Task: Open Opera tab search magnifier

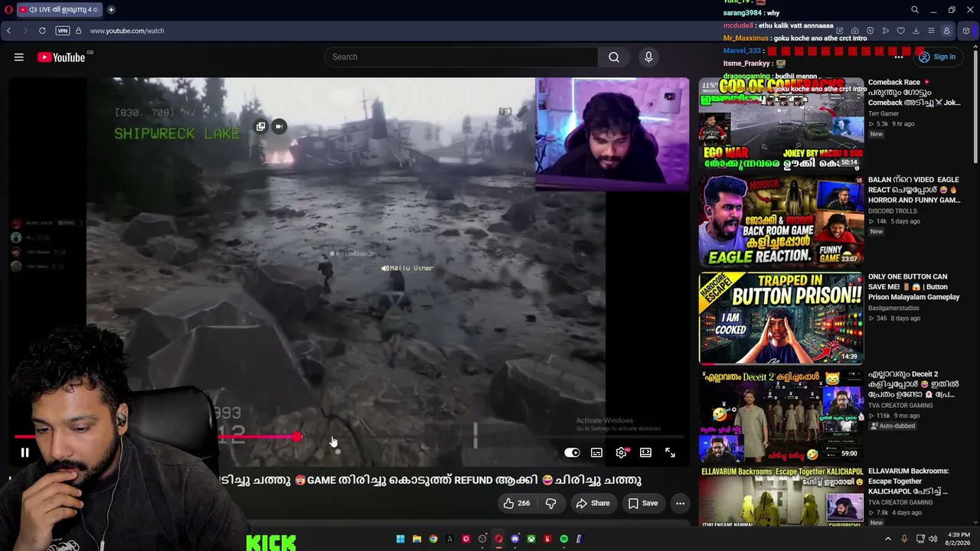Action: pos(915,10)
